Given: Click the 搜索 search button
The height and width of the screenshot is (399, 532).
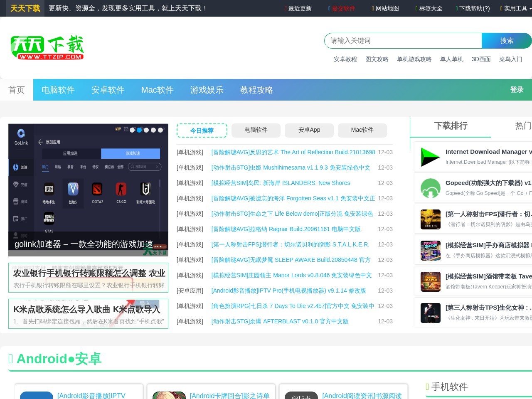Looking at the screenshot, I should tap(507, 41).
